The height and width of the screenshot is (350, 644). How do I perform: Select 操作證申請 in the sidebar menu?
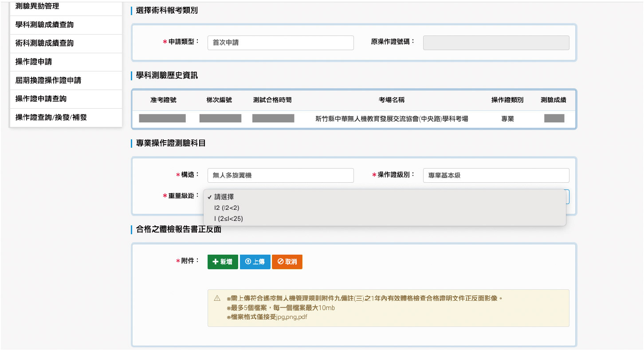tap(34, 62)
